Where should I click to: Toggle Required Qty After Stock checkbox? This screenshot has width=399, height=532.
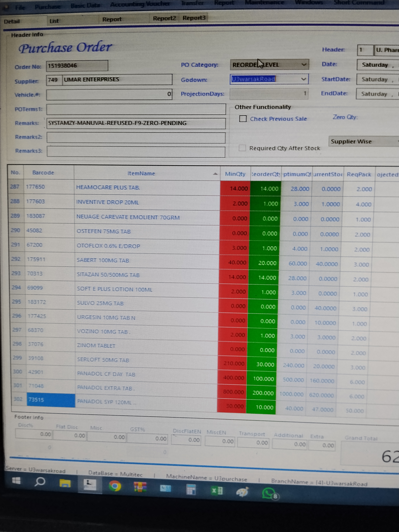click(x=242, y=148)
